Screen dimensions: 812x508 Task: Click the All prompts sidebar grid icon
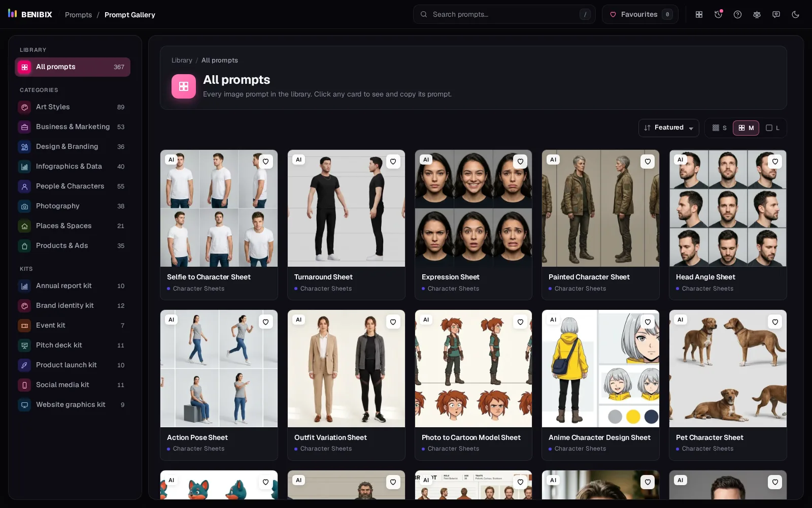[x=24, y=67]
